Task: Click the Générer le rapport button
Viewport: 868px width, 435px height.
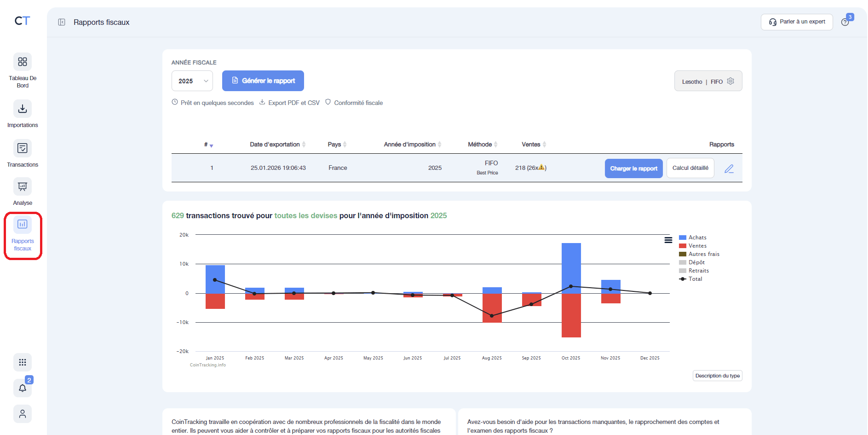Action: (x=263, y=81)
